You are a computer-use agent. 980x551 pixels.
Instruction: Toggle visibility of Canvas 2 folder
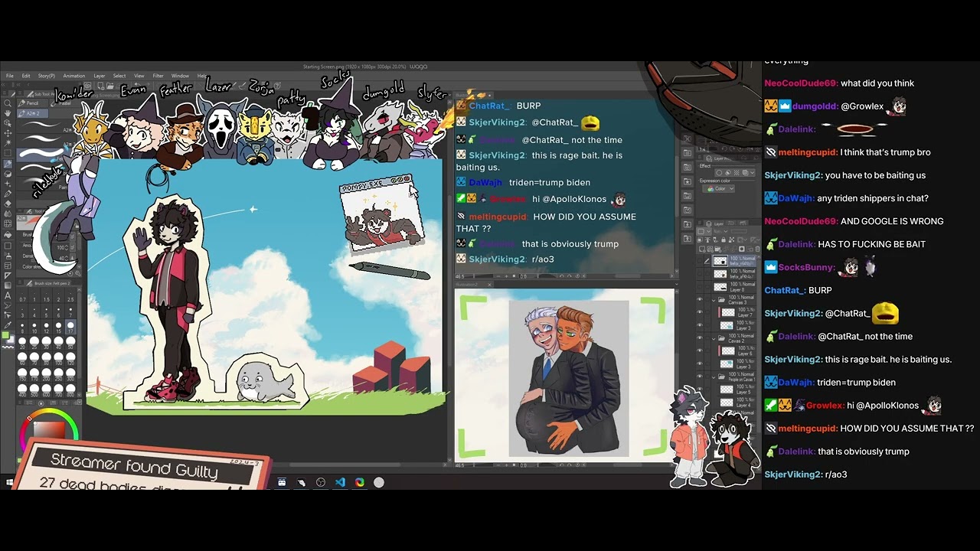click(x=699, y=337)
